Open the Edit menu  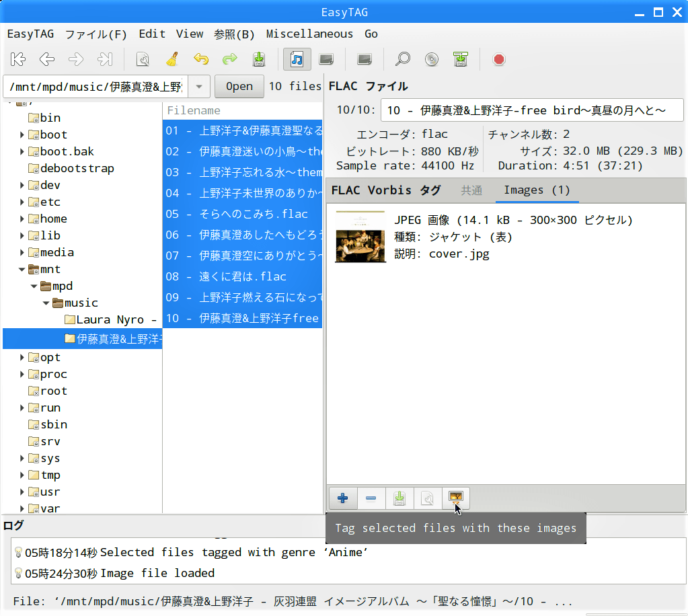click(152, 34)
